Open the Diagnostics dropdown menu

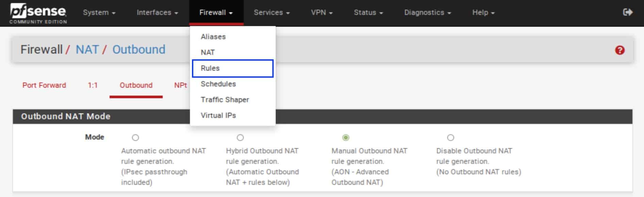[x=428, y=13]
